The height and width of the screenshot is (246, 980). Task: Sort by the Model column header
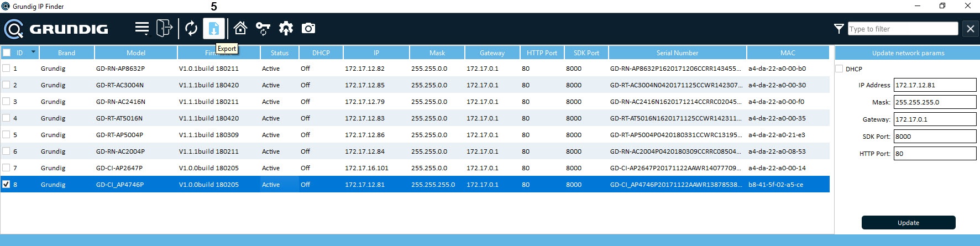(136, 53)
